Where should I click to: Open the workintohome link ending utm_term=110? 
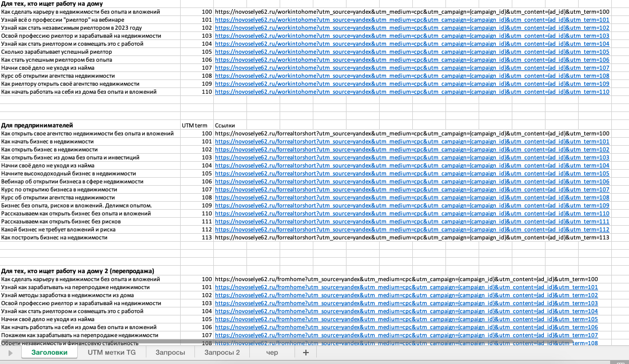coord(412,92)
